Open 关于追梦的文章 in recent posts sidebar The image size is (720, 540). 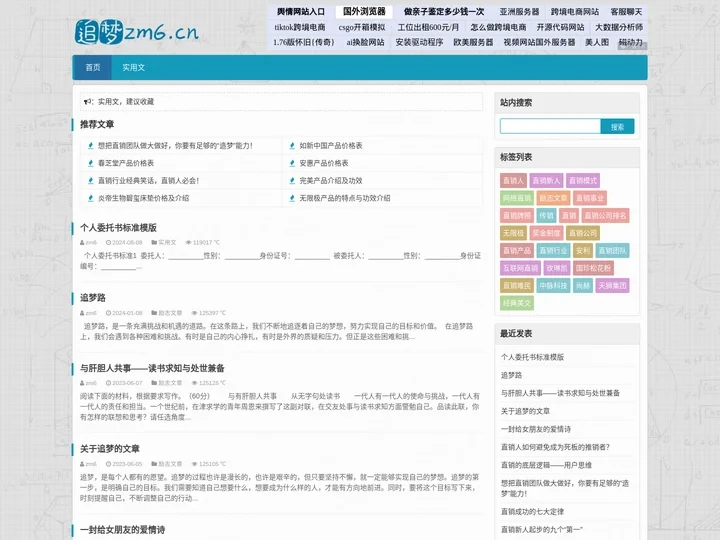click(x=525, y=411)
